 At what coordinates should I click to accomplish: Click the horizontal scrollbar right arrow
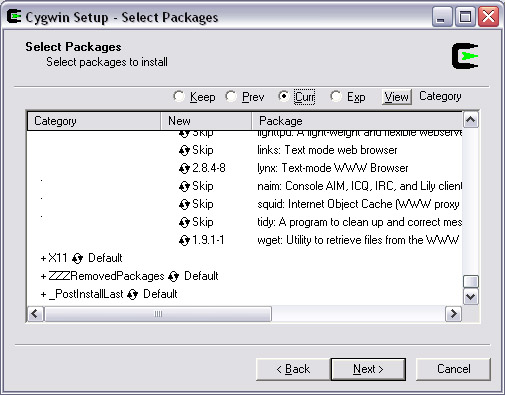click(454, 314)
